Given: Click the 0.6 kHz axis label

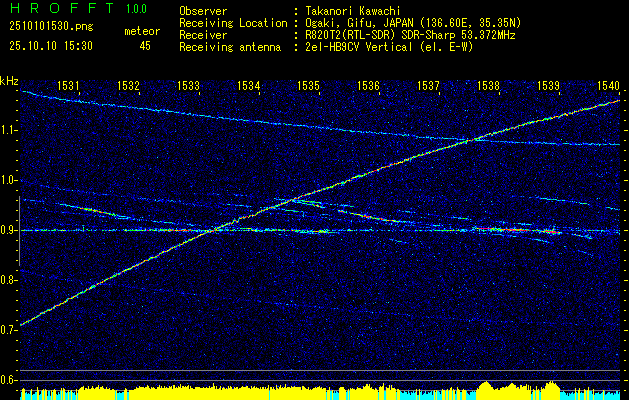Looking at the screenshot, I should 9,380.
